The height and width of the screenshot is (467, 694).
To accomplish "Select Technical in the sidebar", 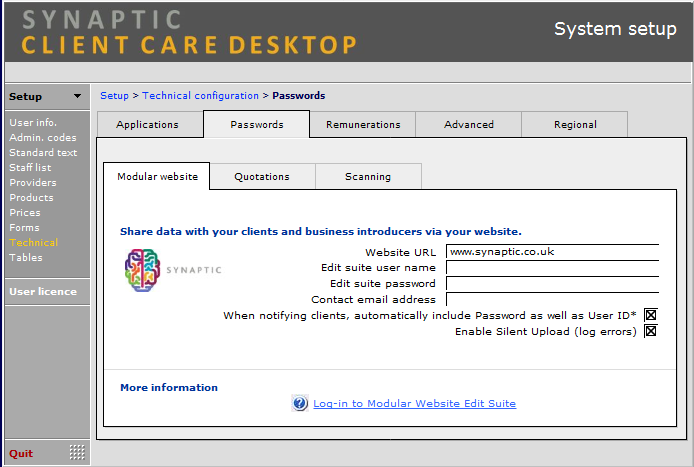I will pos(34,243).
